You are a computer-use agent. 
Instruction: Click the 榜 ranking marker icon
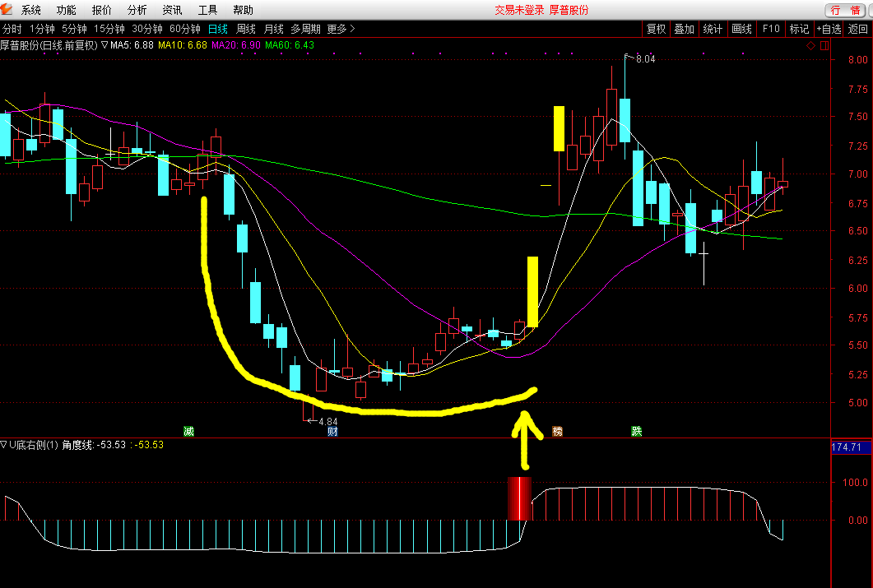coord(557,431)
